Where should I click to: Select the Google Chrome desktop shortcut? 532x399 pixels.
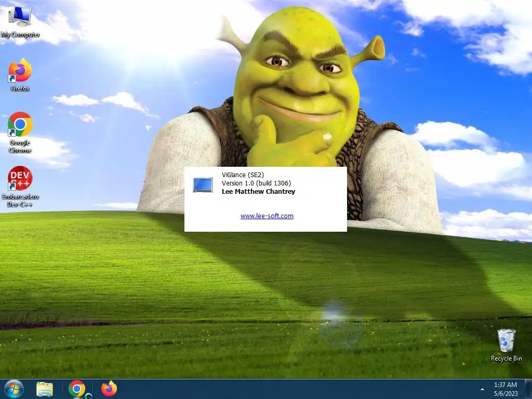[x=20, y=132]
